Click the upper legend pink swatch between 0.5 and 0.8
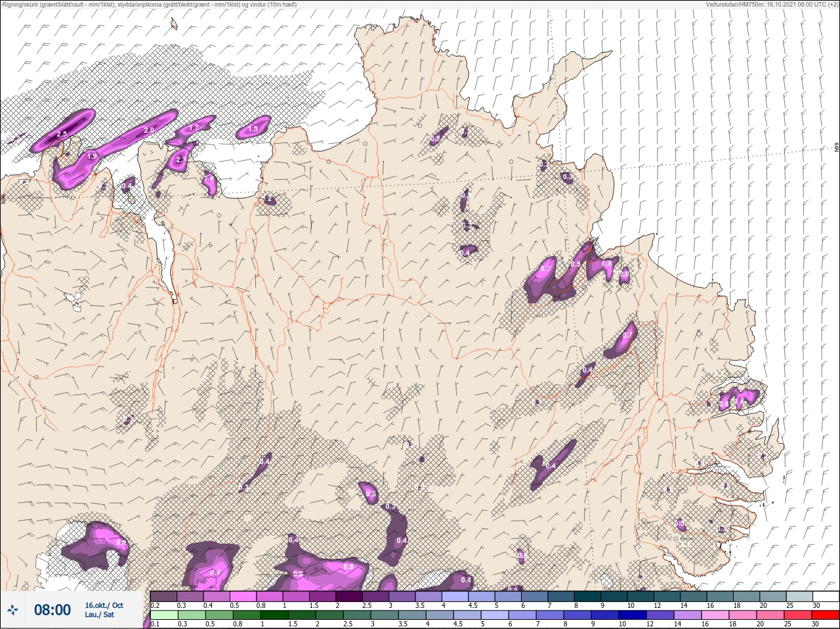840x629 pixels. tap(243, 597)
